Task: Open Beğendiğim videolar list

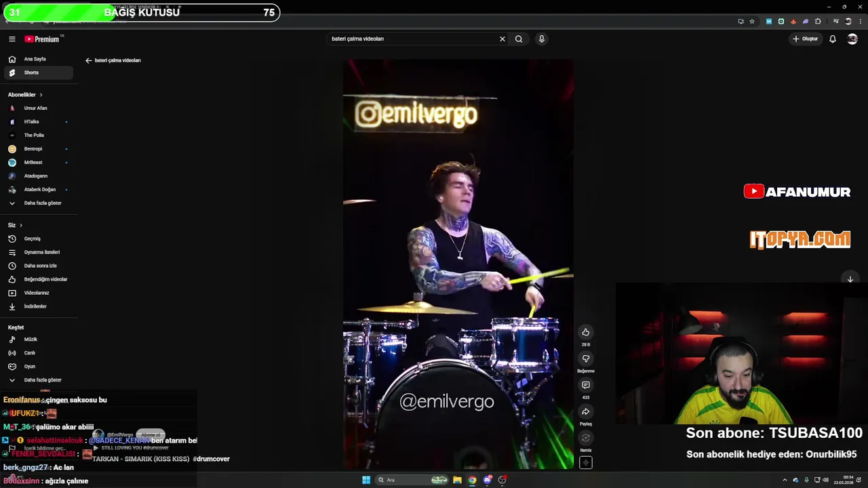Action: (39, 279)
